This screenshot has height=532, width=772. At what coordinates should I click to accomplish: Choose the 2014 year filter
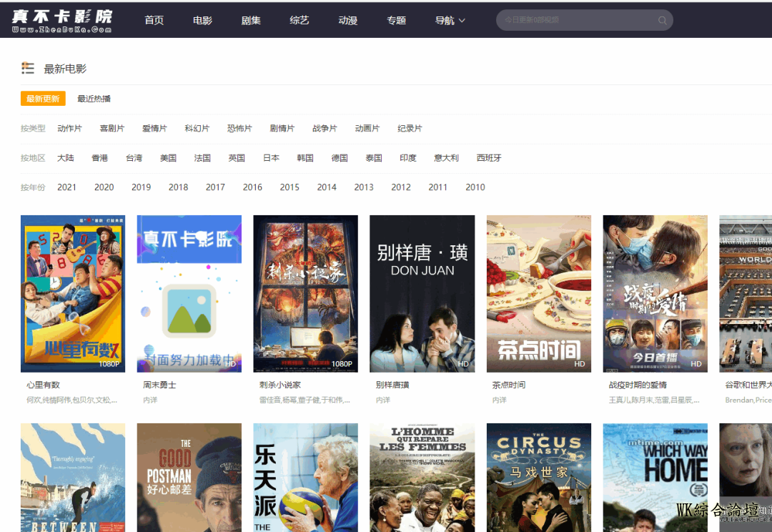pyautogui.click(x=327, y=187)
